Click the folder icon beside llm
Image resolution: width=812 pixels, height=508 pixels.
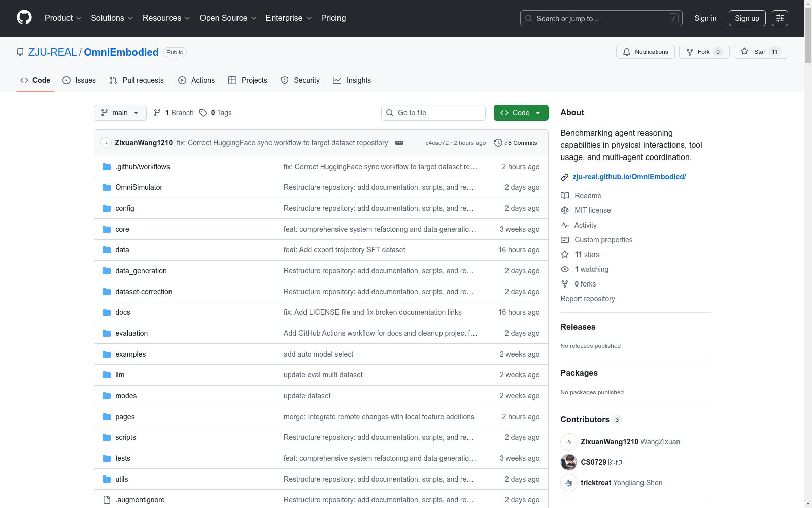107,375
